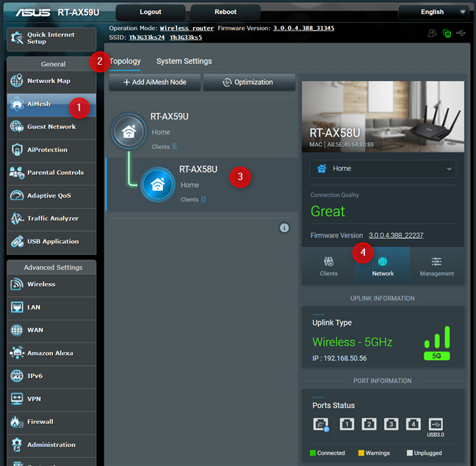This screenshot has width=476, height=466.
Task: Click LAN port 2 status icon
Action: [369, 424]
